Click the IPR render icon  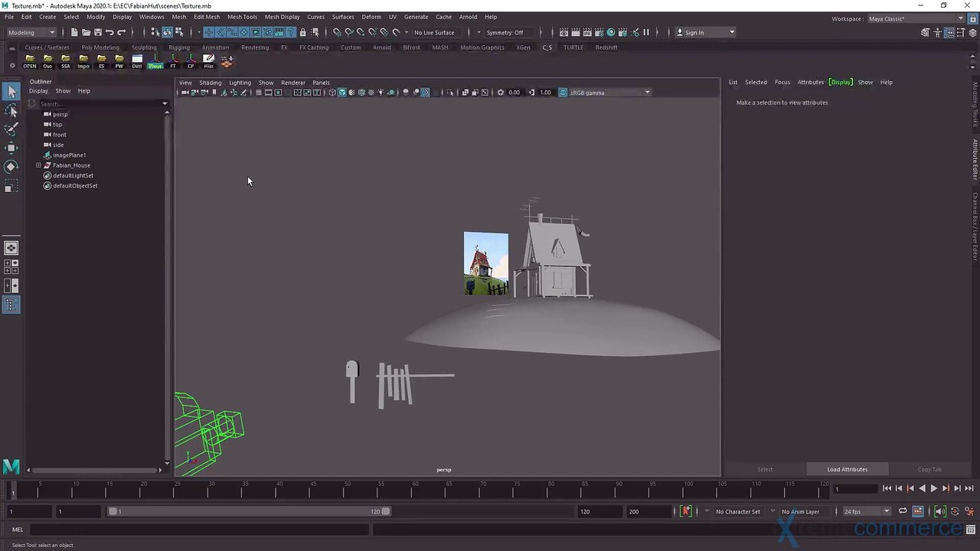click(587, 32)
